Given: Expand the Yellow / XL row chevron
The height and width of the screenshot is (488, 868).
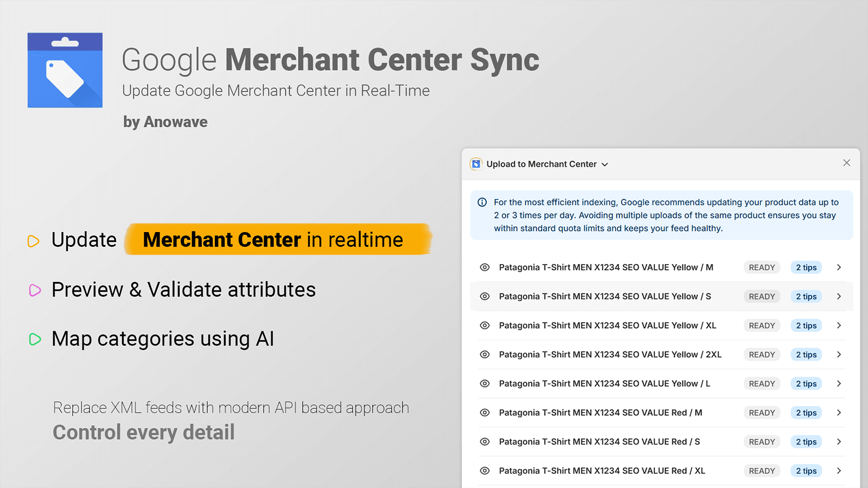Looking at the screenshot, I should coord(839,325).
